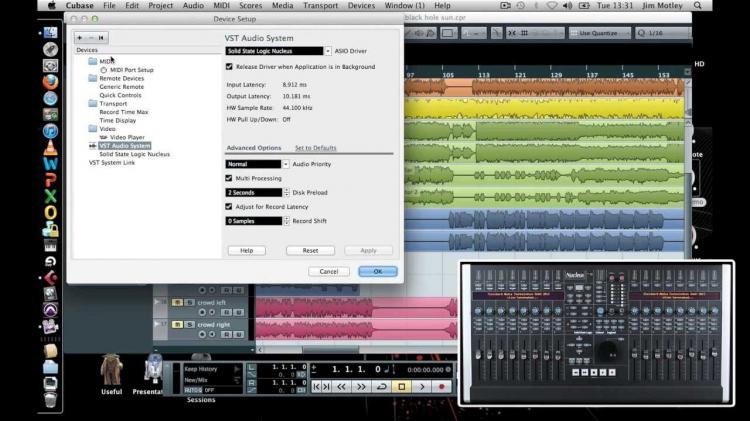Open Finder from the dock
The height and width of the screenshot is (421, 750).
click(x=50, y=33)
